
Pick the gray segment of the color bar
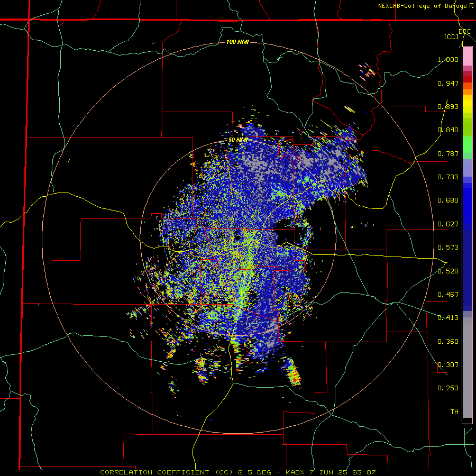(x=467, y=368)
